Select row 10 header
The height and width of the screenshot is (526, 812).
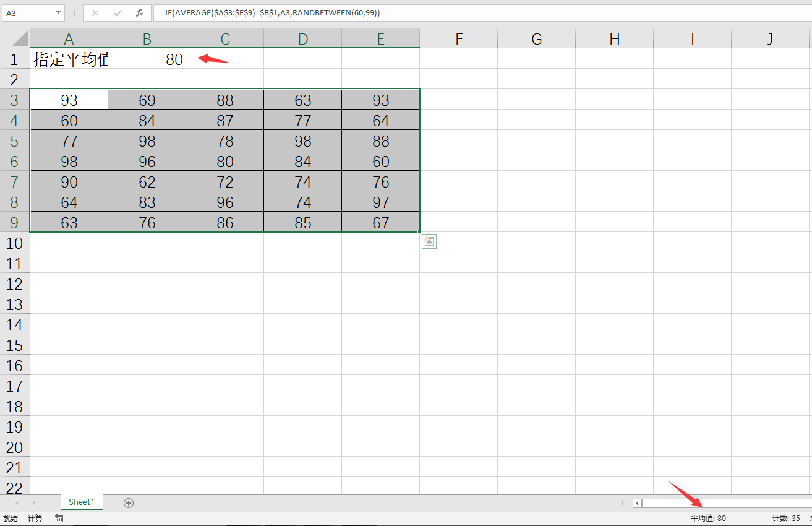(15, 243)
